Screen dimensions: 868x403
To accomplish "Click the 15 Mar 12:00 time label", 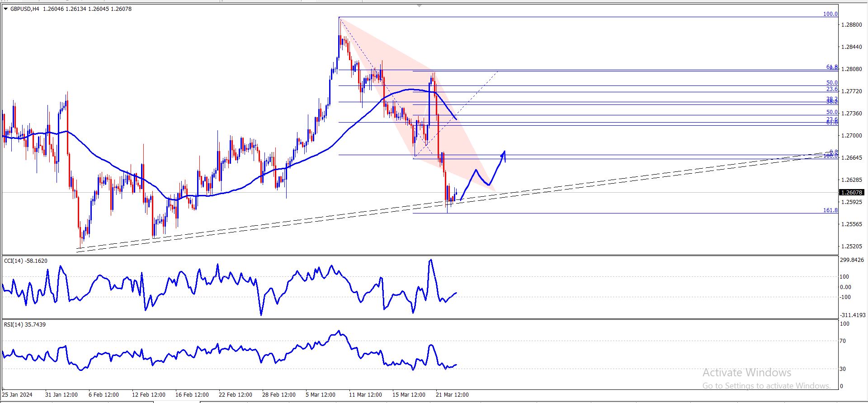I will coord(409,395).
